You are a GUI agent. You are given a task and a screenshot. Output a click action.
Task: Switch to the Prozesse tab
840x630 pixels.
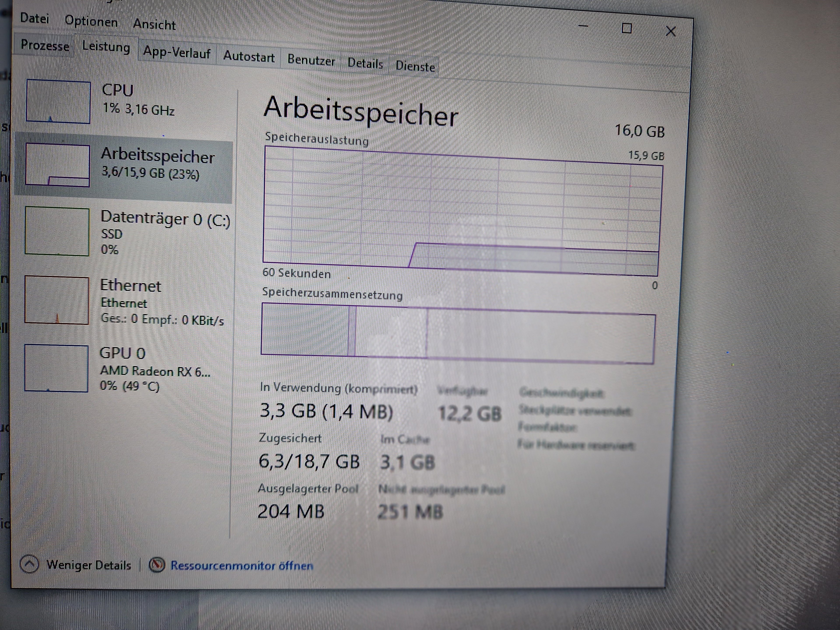45,45
